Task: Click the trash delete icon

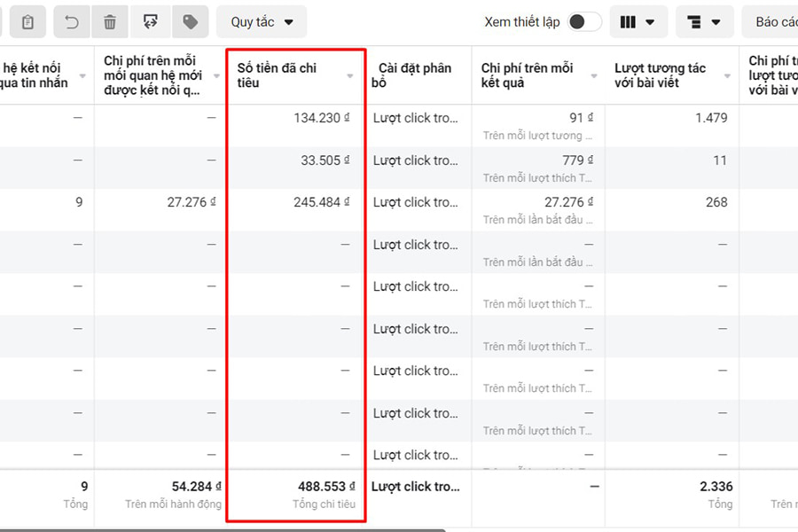Action: (110, 22)
